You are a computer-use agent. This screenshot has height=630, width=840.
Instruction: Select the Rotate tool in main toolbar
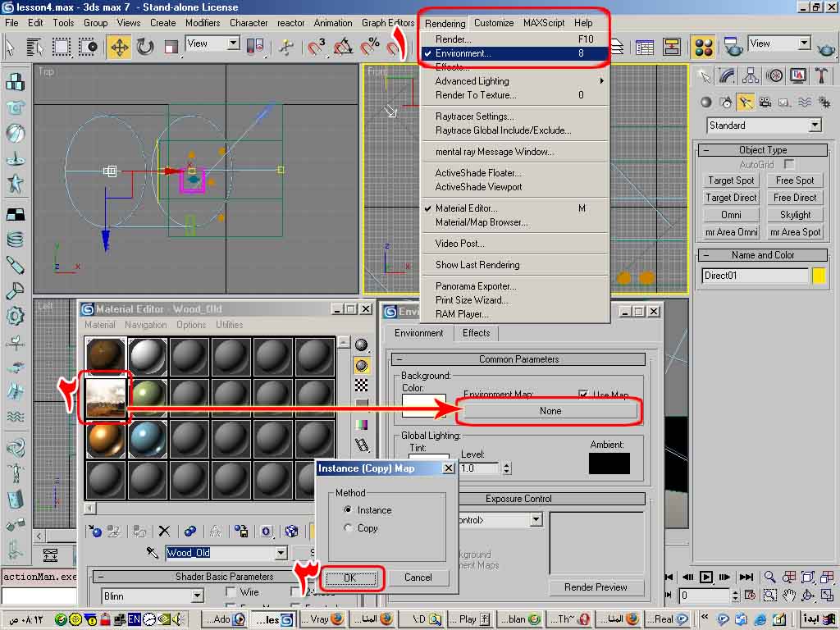click(144, 47)
